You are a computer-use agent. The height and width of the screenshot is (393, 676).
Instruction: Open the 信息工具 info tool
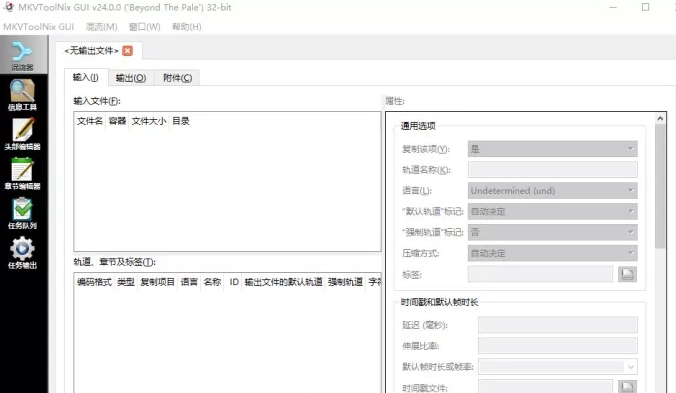[23, 95]
